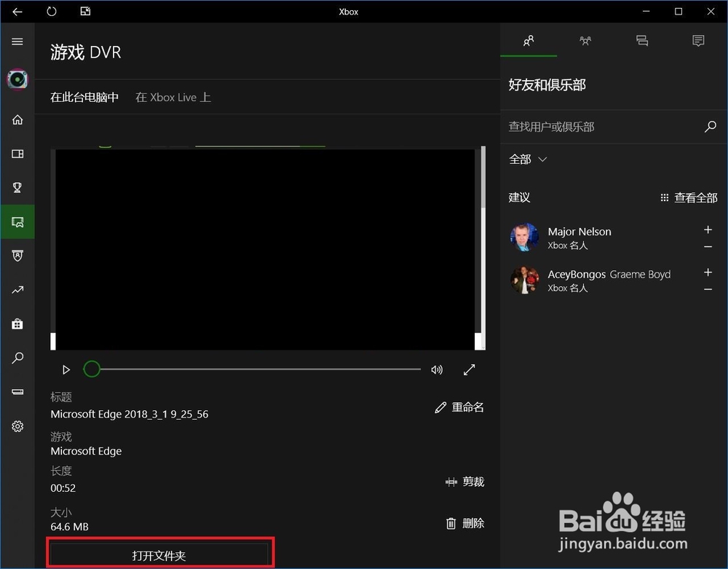Select the Friends and clubs tab icon
The height and width of the screenshot is (569, 728).
click(529, 41)
